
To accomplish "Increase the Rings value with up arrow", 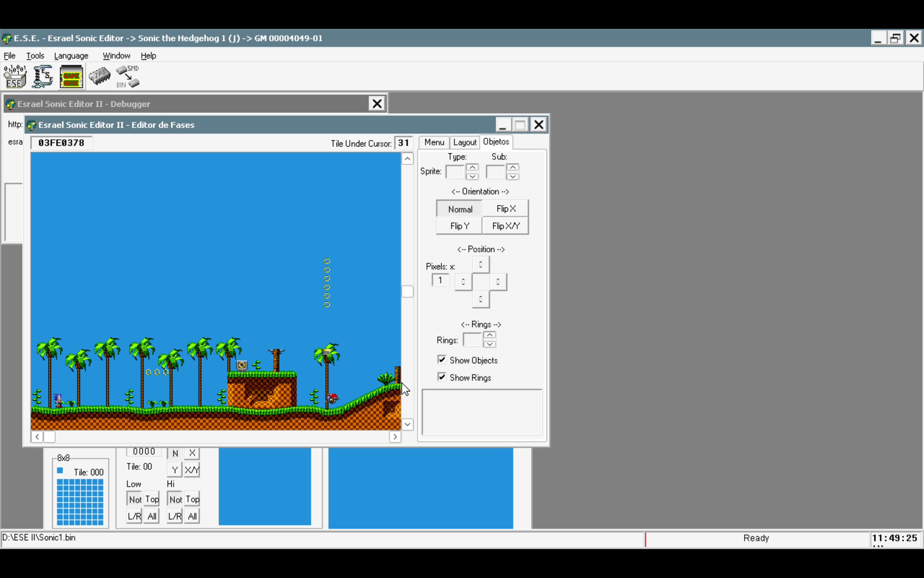I will click(490, 336).
